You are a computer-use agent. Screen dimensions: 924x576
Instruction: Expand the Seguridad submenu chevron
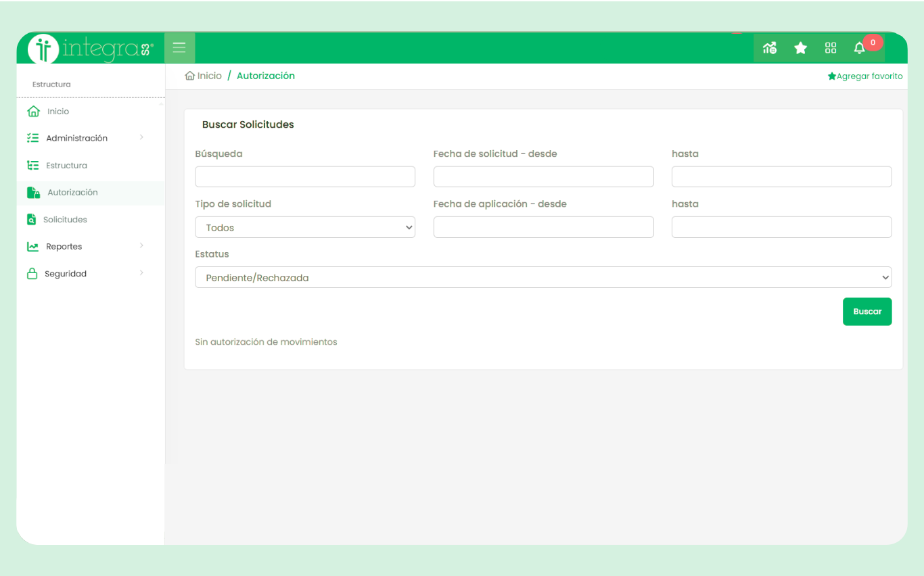tap(141, 273)
